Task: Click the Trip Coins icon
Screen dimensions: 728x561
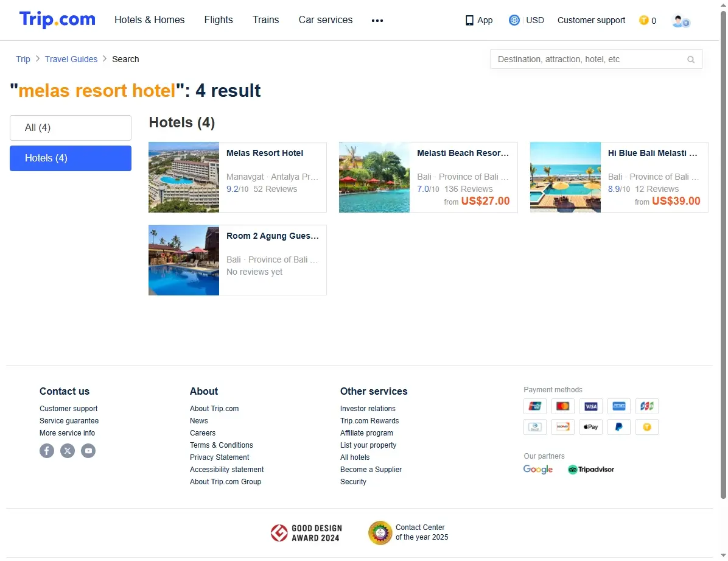Action: pos(643,20)
